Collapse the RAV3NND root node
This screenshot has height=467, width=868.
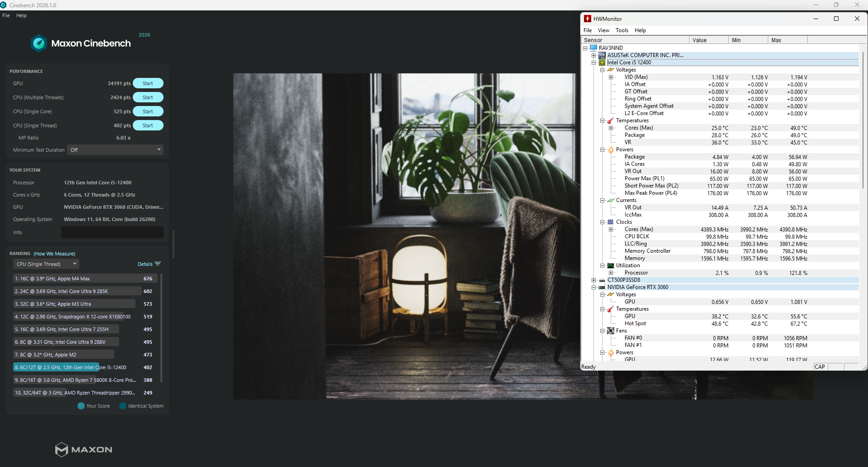coord(585,48)
